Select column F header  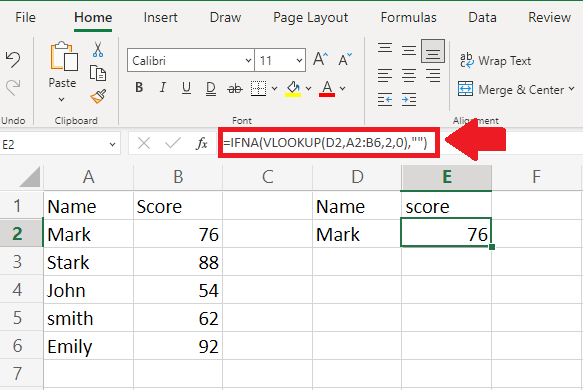536,178
